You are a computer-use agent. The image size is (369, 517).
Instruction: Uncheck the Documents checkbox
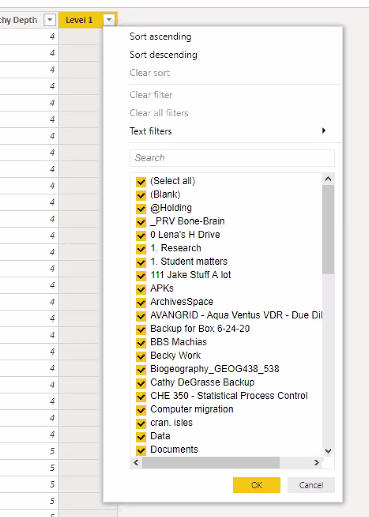pyautogui.click(x=141, y=450)
